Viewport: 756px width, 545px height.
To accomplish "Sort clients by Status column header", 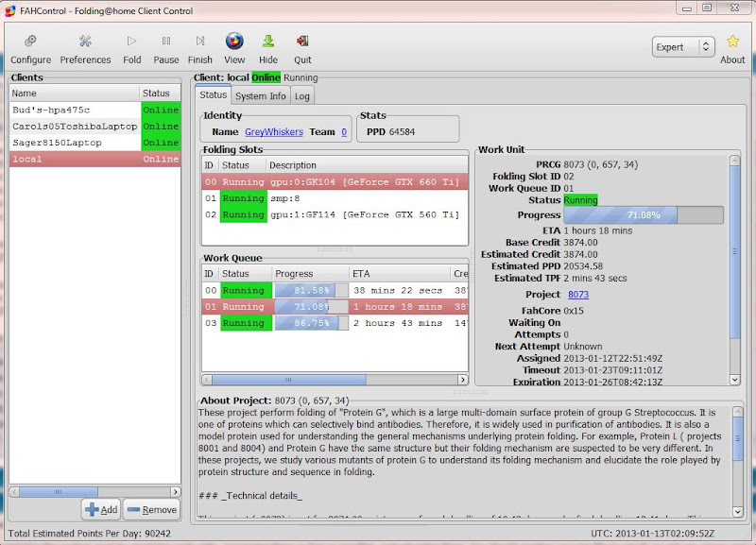I will [160, 93].
